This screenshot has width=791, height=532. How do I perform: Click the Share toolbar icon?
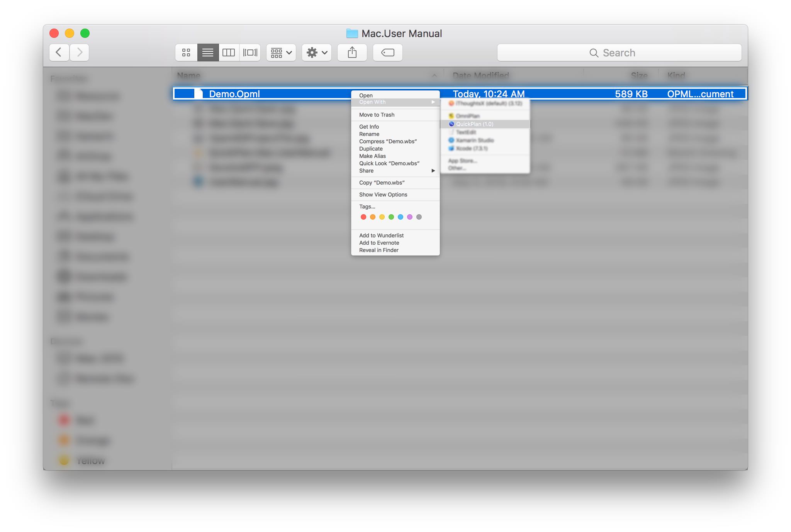pos(352,53)
